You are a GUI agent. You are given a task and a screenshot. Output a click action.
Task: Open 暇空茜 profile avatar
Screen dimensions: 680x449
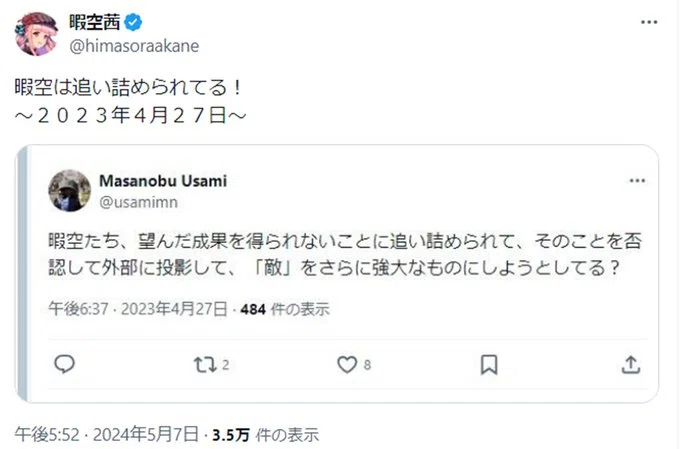tap(36, 34)
